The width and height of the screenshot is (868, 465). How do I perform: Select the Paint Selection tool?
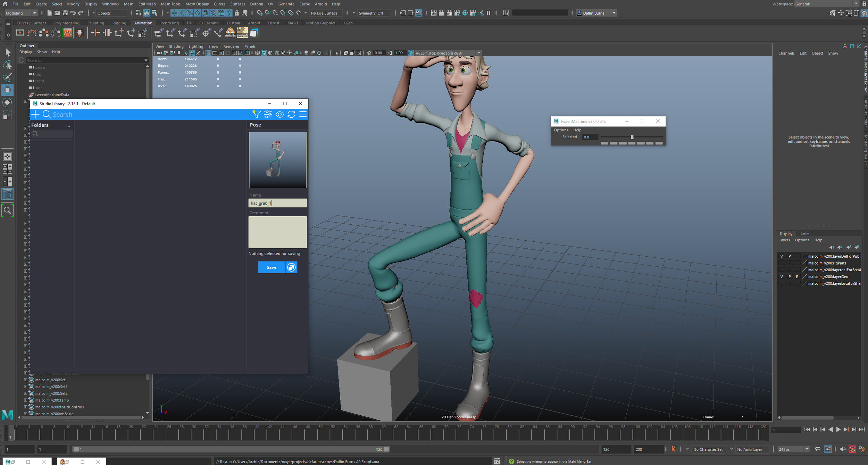point(7,77)
